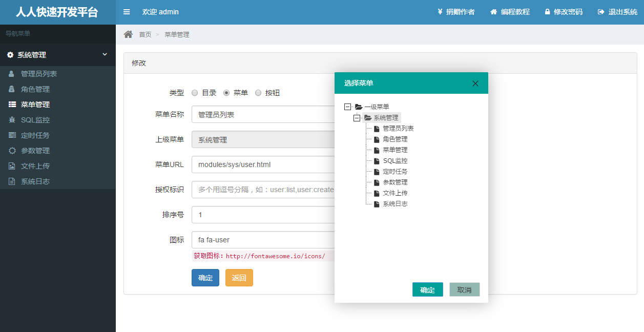Screen dimensions: 644x332
Task: Select 定时任务 label in the tree
Action: coord(395,172)
